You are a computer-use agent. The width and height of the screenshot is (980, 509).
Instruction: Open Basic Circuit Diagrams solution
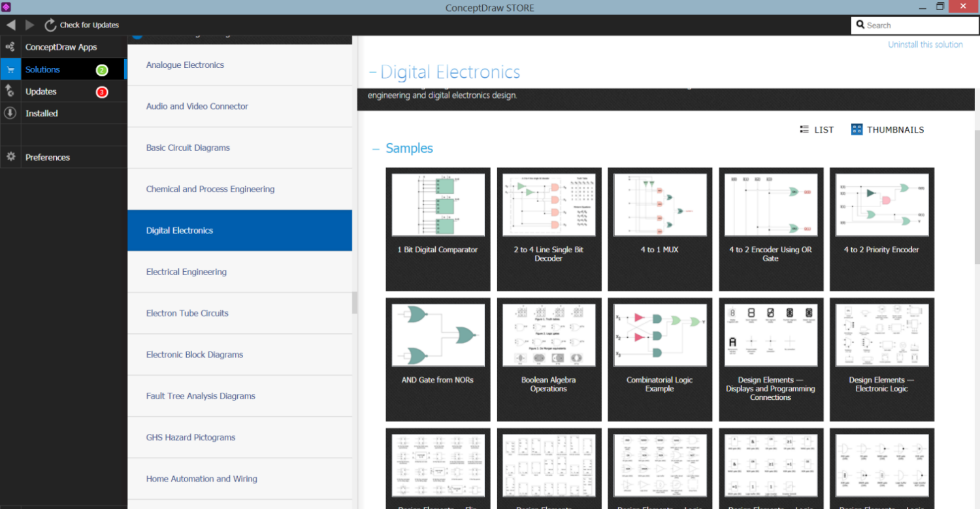pyautogui.click(x=240, y=148)
